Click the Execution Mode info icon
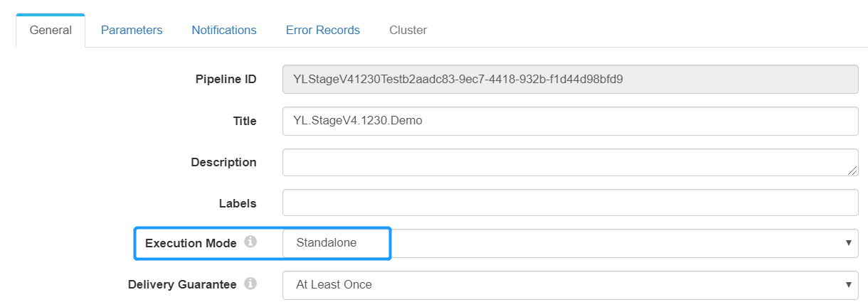 point(250,242)
